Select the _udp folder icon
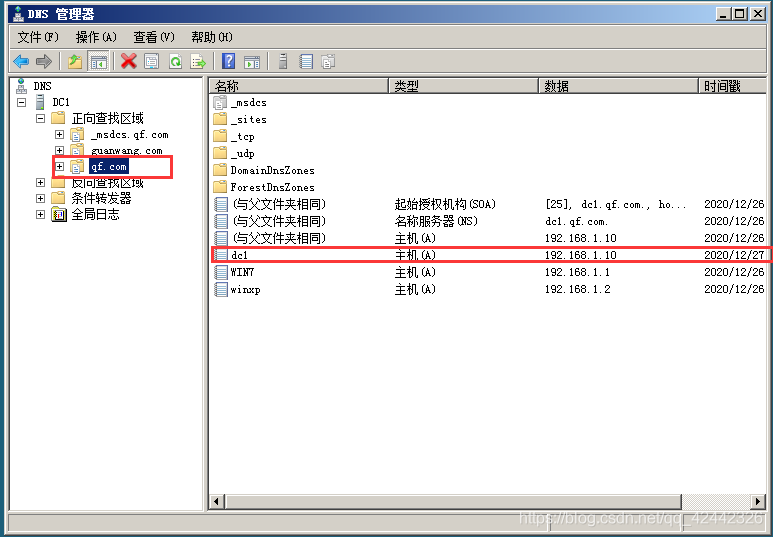 220,153
